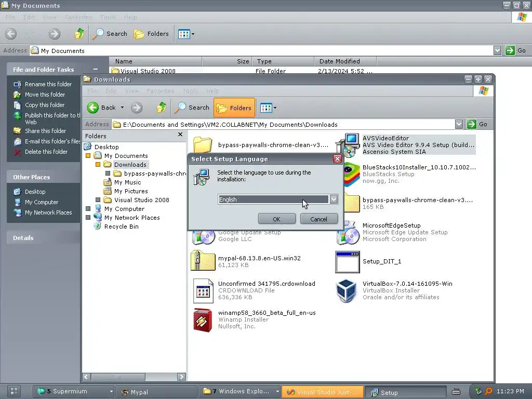This screenshot has height=399, width=532.
Task: Click the Forward arrow in Downloads toolbar
Action: pyautogui.click(x=137, y=108)
